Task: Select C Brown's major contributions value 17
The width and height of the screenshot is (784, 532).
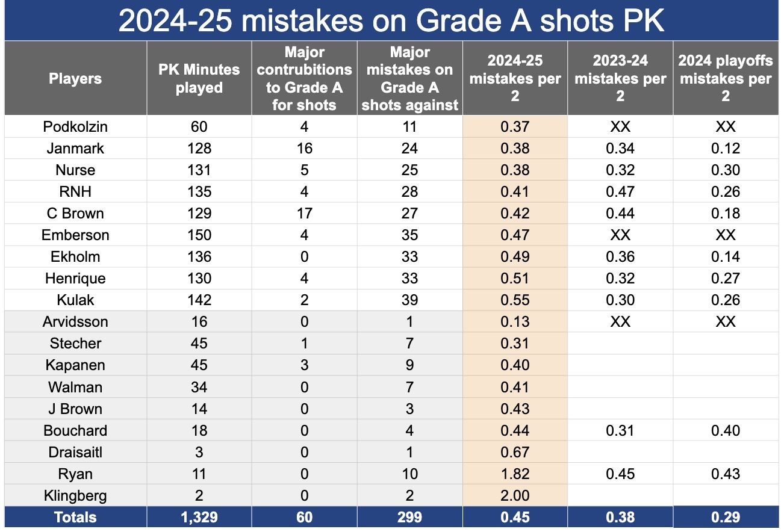Action: [x=304, y=213]
